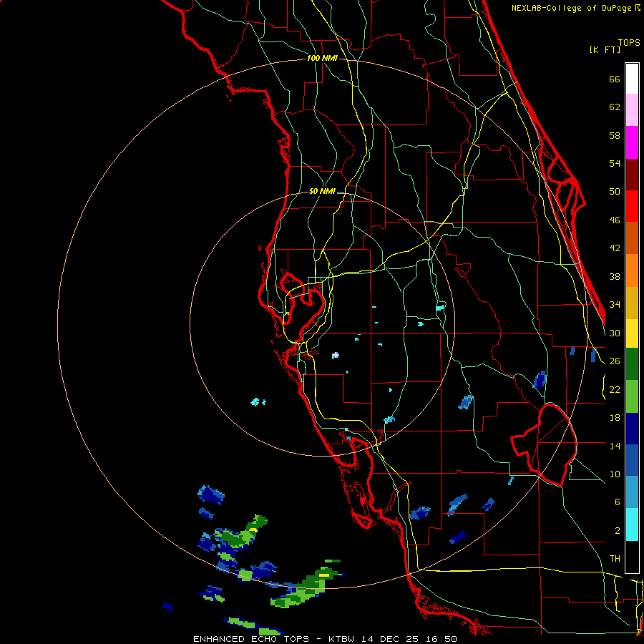Image resolution: width=644 pixels, height=644 pixels.
Task: Select the white legend swatch near 66
Action: [632, 79]
